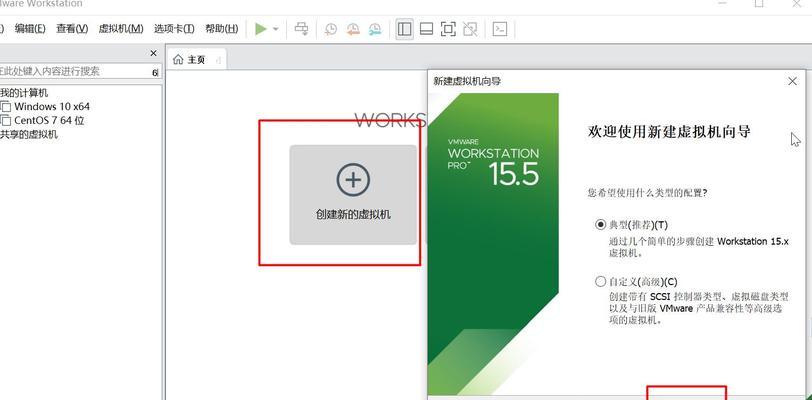Select 共享的虚拟机 in the library tree
The width and height of the screenshot is (812, 400).
click(29, 135)
